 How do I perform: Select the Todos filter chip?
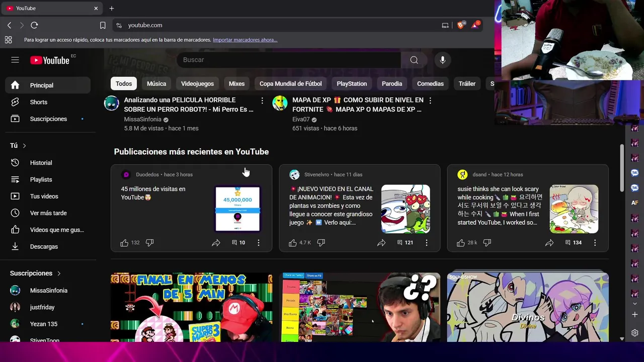click(124, 83)
